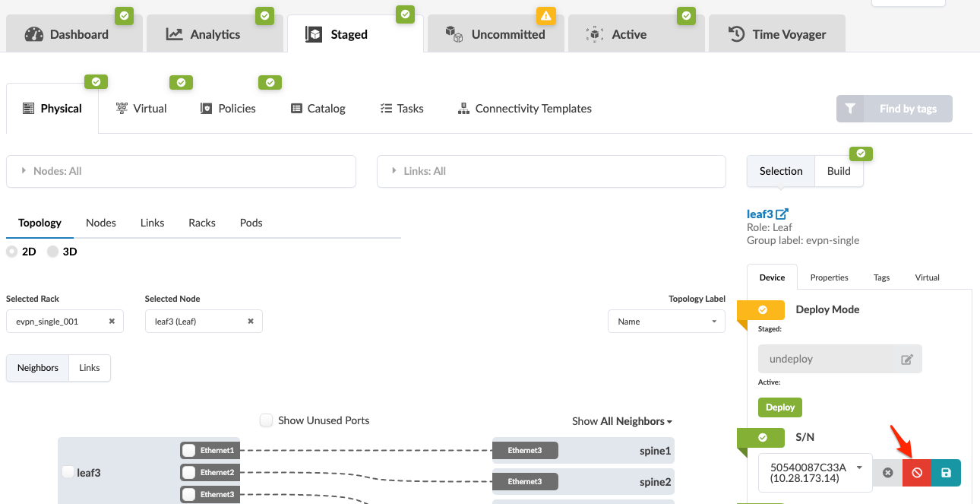
Task: Expand the Links: All filter
Action: click(x=552, y=172)
